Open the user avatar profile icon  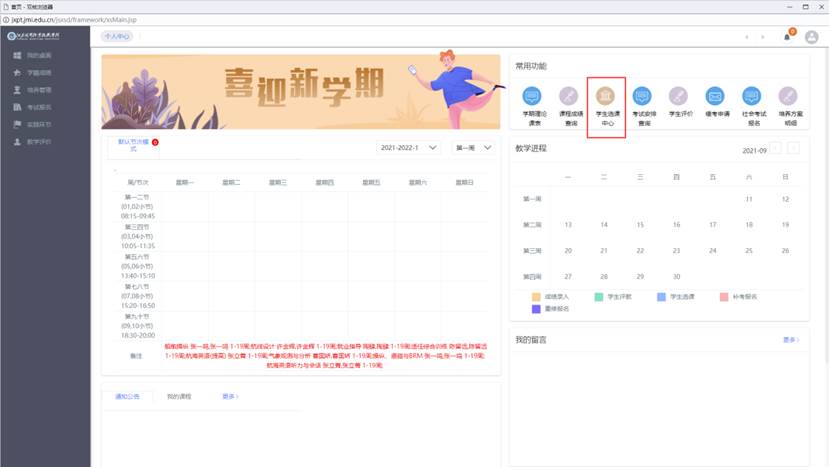point(811,37)
